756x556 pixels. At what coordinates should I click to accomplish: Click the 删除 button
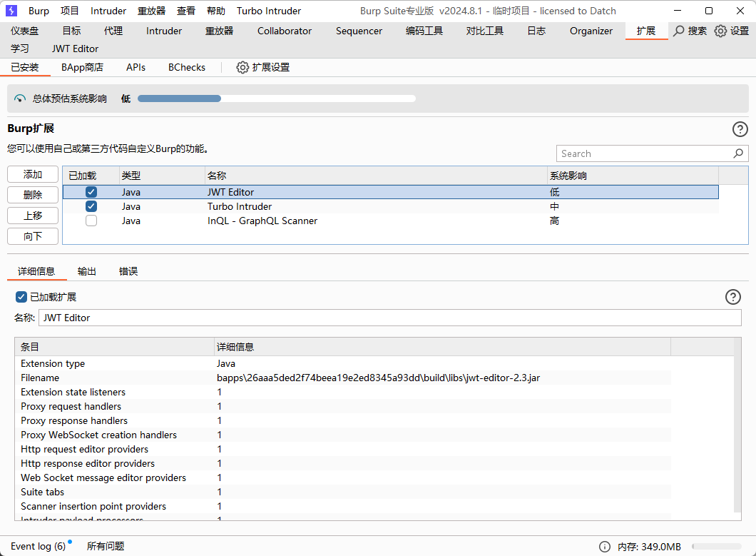33,195
